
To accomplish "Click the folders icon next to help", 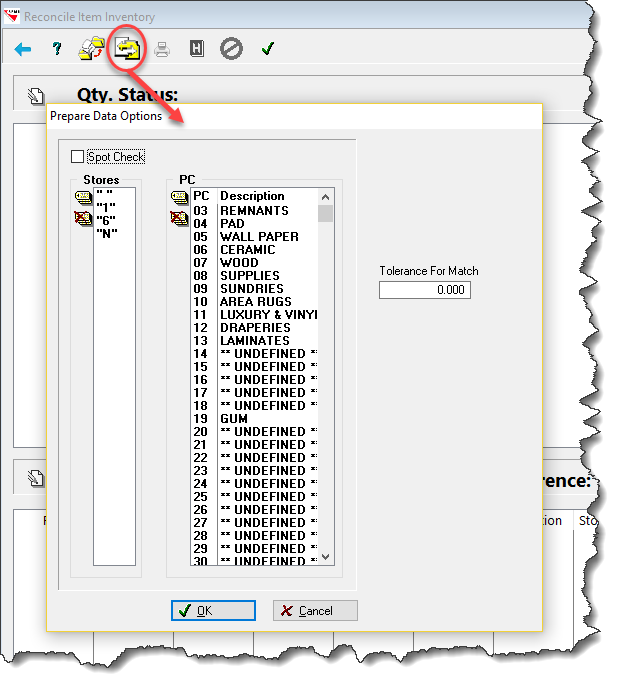I will pos(92,49).
